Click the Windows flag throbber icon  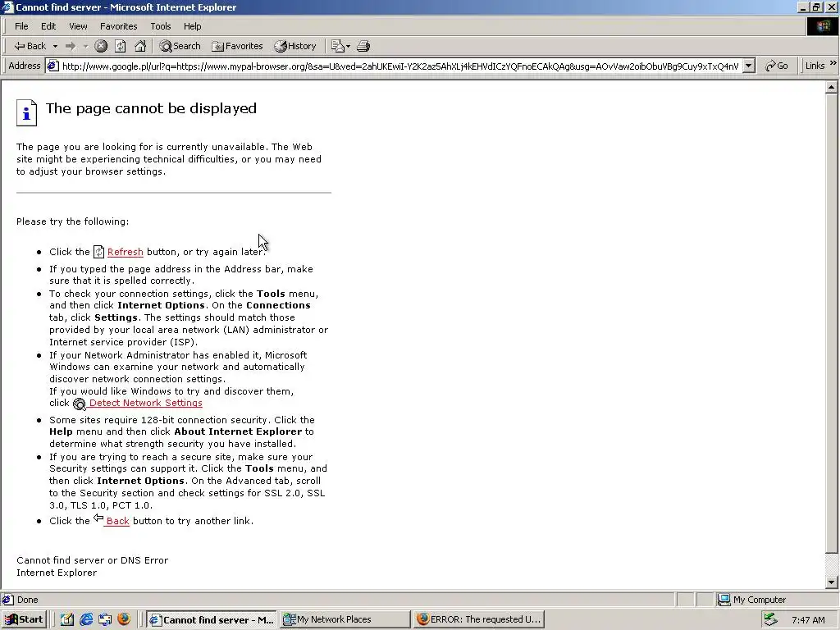(x=822, y=27)
